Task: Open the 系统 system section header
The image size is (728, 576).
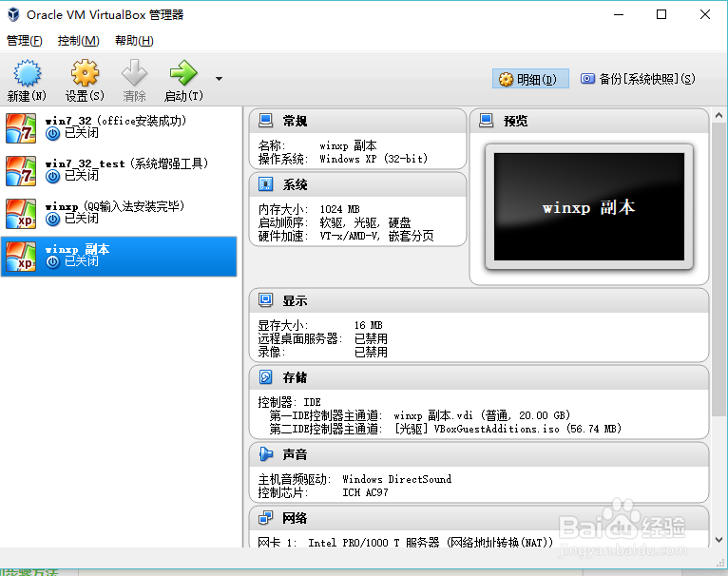Action: pyautogui.click(x=357, y=185)
